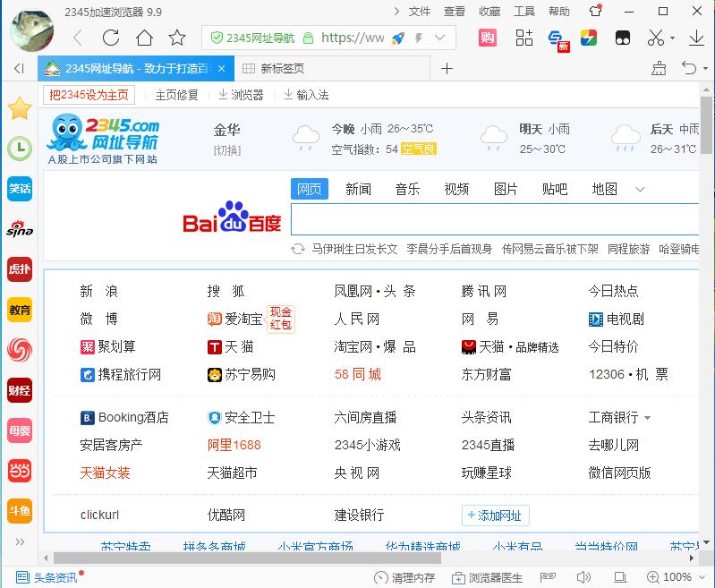Bookmark page with the star icon
The image size is (715, 588).
(177, 38)
